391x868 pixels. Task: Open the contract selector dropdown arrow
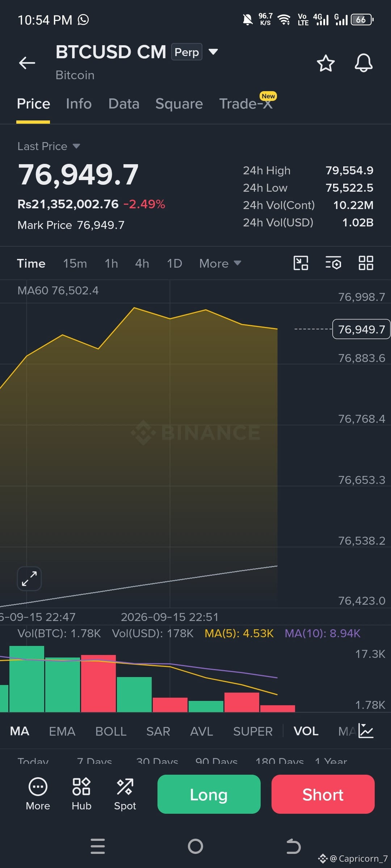tap(213, 52)
